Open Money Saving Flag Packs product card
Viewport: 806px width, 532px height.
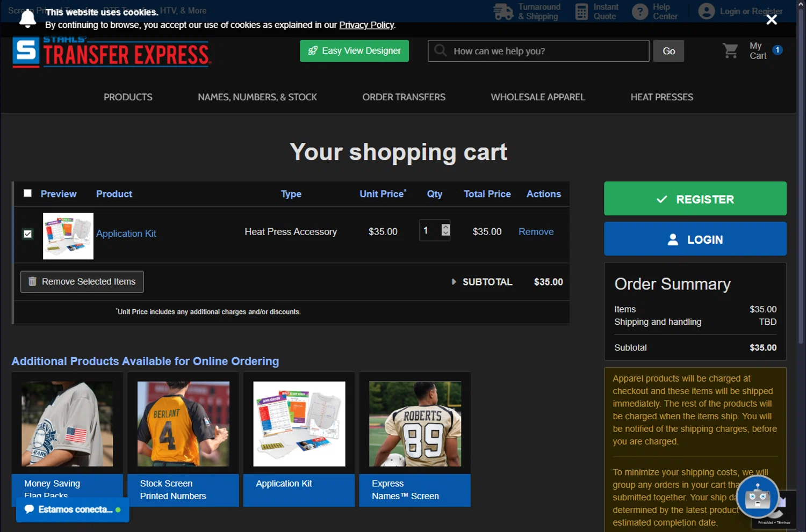(x=67, y=439)
